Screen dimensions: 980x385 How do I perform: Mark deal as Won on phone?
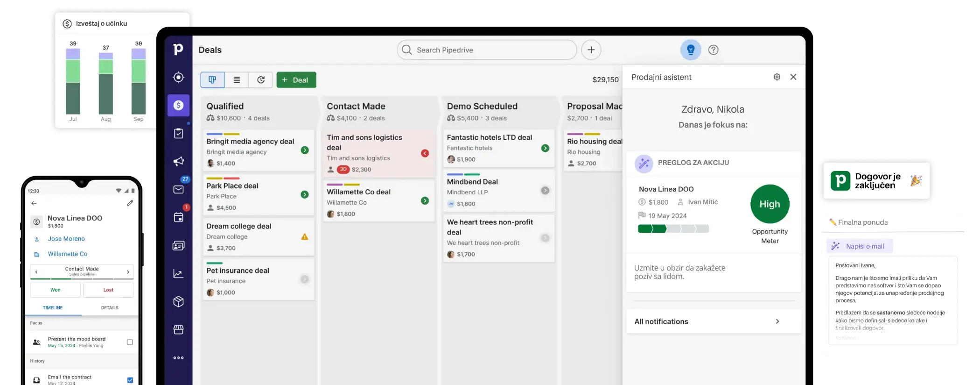point(56,290)
